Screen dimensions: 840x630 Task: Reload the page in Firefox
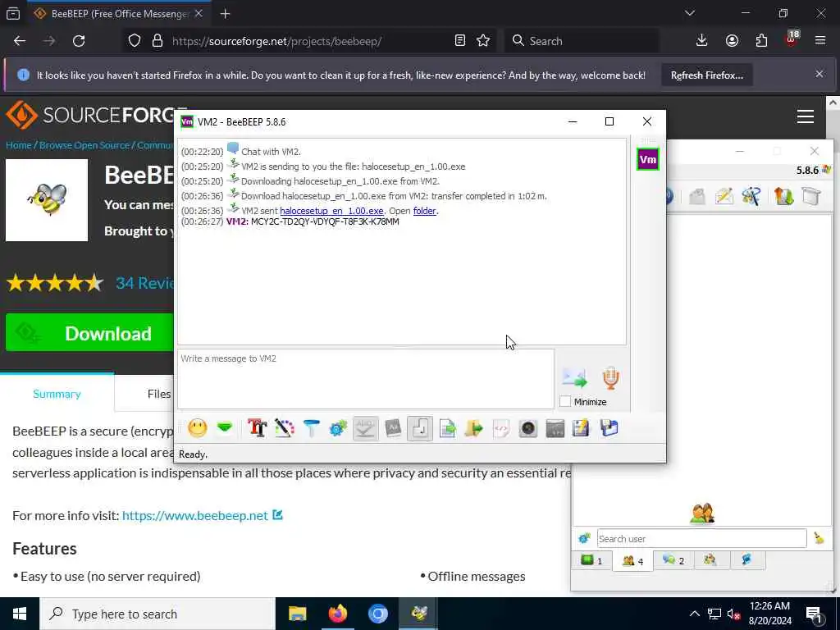[79, 41]
